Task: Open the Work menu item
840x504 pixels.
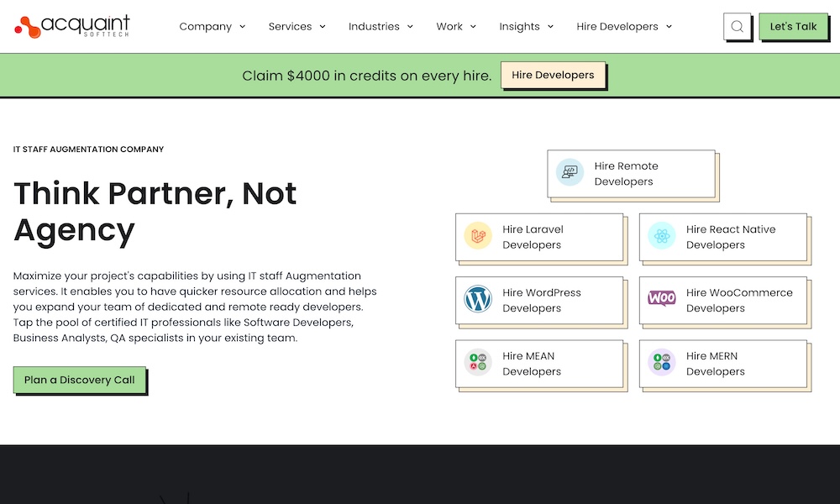Action: pyautogui.click(x=456, y=27)
